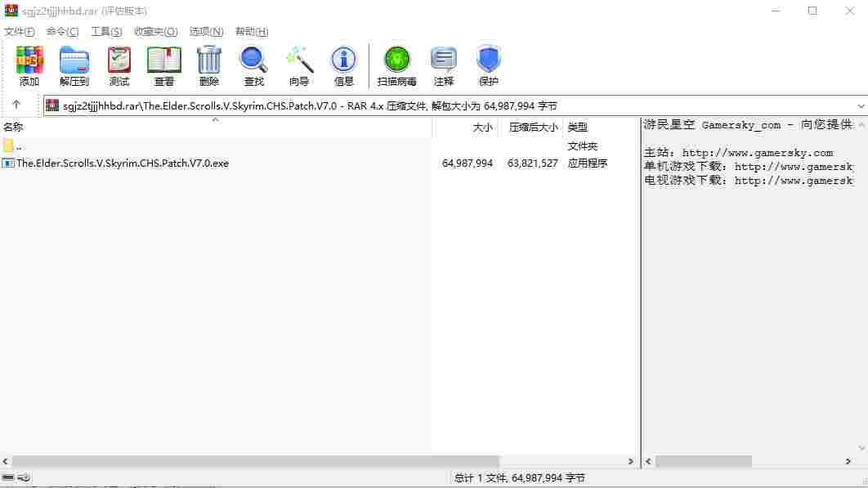Click status bar total 总计 1 文件 text

tap(519, 478)
